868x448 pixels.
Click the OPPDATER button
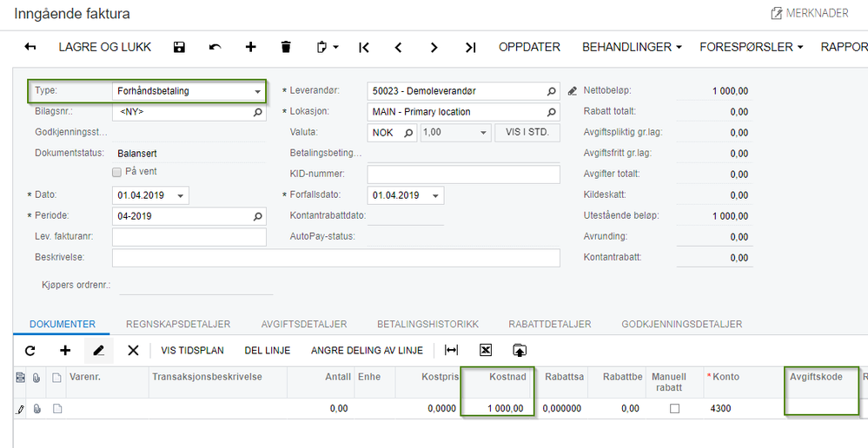[529, 47]
